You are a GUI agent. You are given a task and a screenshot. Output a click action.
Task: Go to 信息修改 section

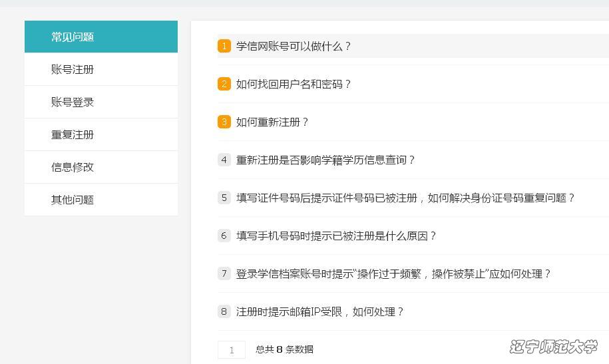[101, 167]
